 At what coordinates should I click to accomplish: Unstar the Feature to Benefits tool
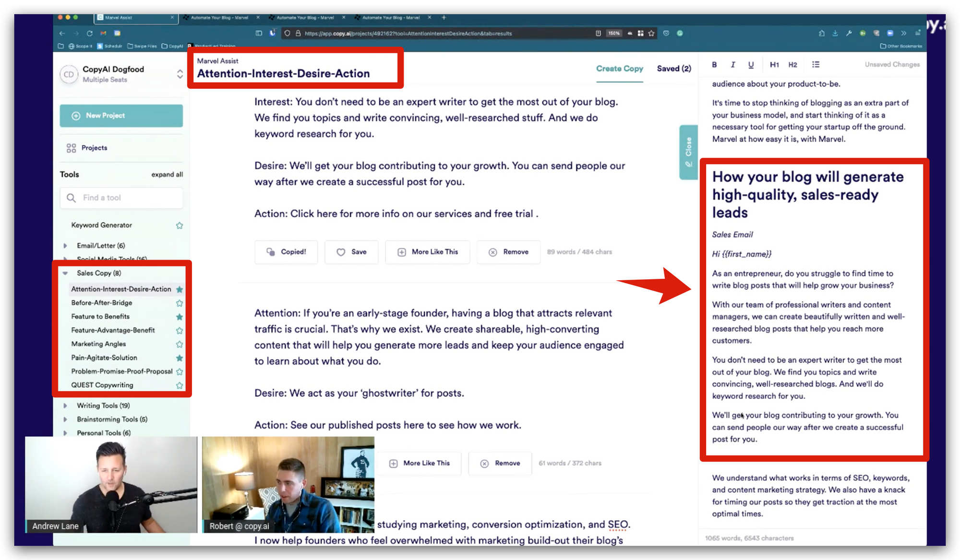click(x=180, y=317)
